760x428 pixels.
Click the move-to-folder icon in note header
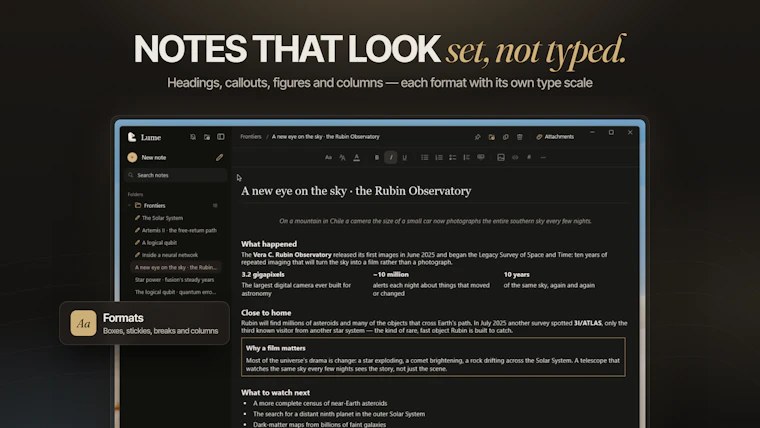click(x=491, y=137)
